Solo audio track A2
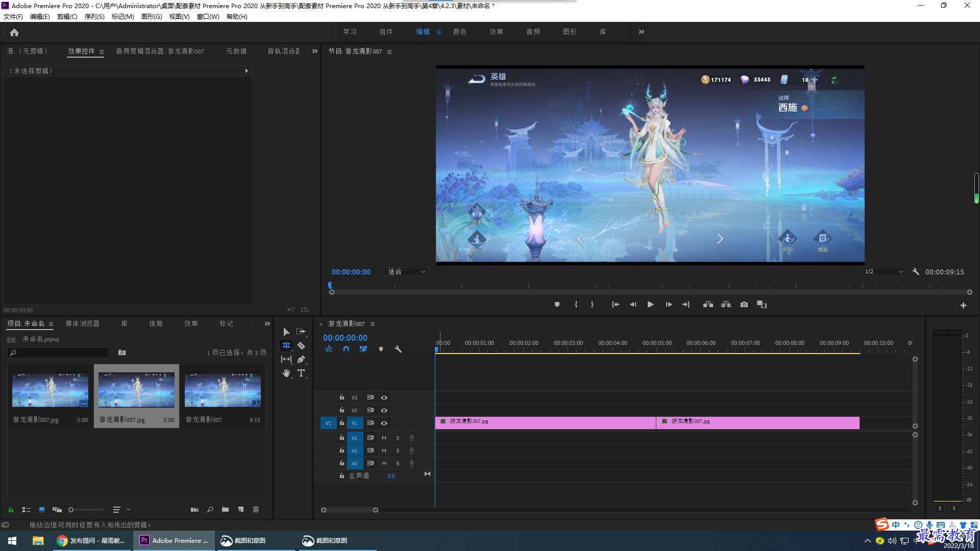The width and height of the screenshot is (980, 551). coord(398,450)
